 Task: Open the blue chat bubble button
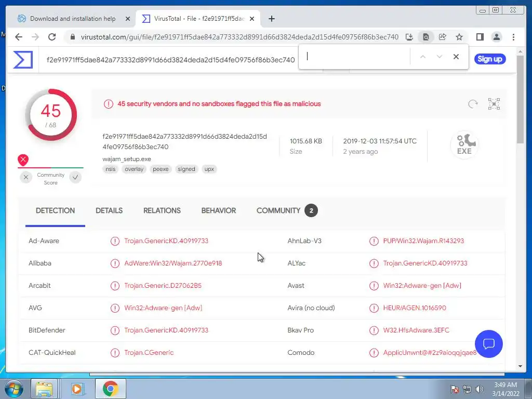(x=488, y=344)
